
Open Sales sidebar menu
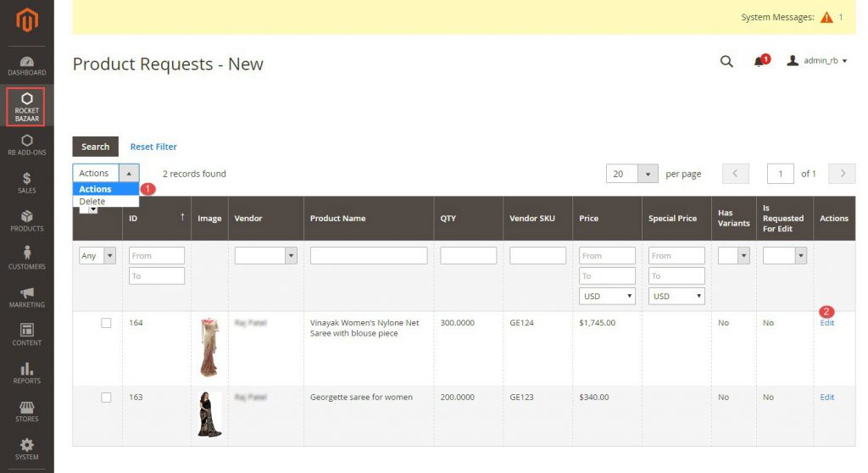pos(26,183)
